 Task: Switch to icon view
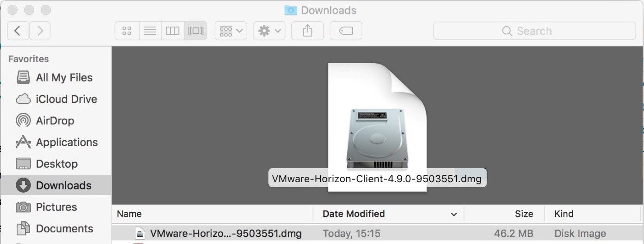pos(127,31)
